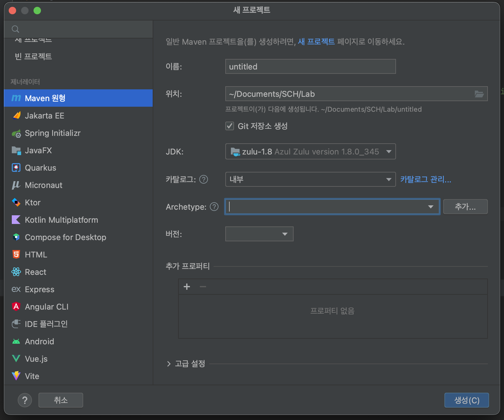Open the 버전 dropdown
The width and height of the screenshot is (504, 420).
point(259,234)
